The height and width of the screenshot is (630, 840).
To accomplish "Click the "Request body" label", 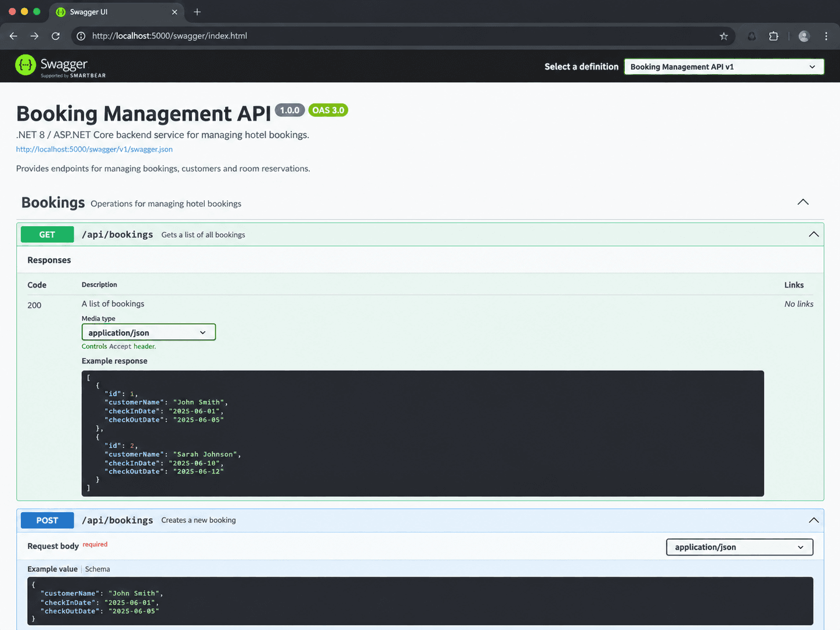I will [53, 546].
